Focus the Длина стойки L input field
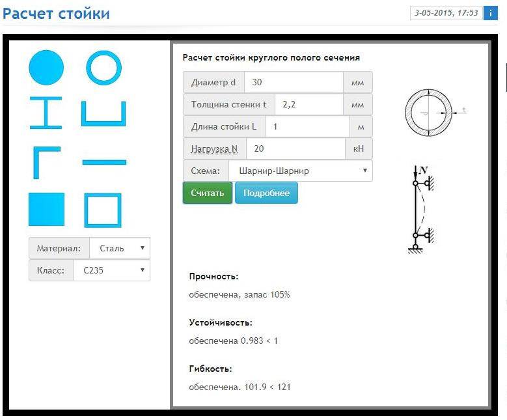The image size is (507, 420). (307, 126)
